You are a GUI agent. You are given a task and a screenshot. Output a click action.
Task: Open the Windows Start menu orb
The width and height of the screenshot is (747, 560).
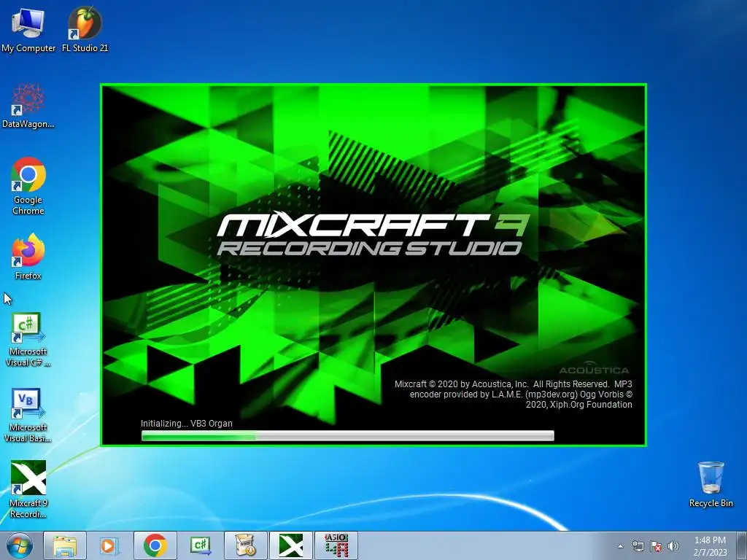[20, 545]
